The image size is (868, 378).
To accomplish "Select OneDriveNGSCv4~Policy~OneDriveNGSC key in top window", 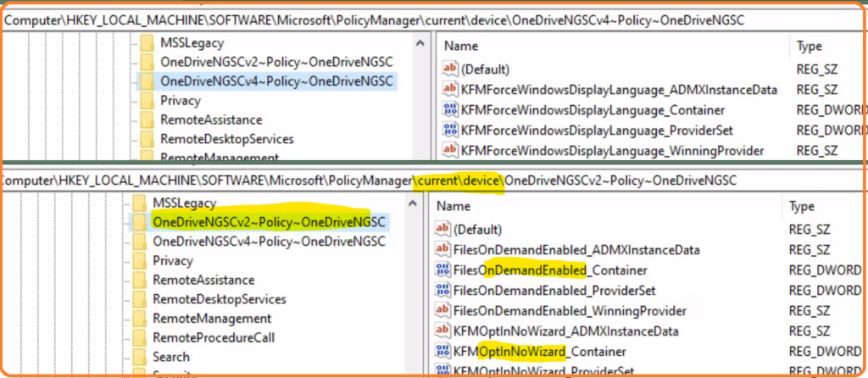I will [277, 81].
